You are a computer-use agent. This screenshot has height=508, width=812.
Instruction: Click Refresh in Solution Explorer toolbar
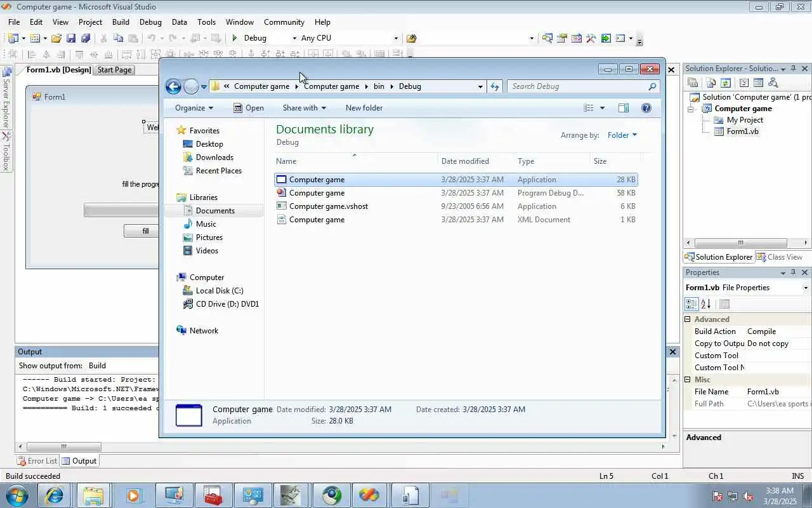[x=726, y=83]
